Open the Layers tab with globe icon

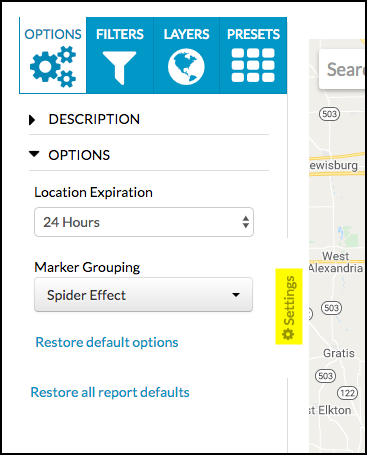click(x=186, y=55)
